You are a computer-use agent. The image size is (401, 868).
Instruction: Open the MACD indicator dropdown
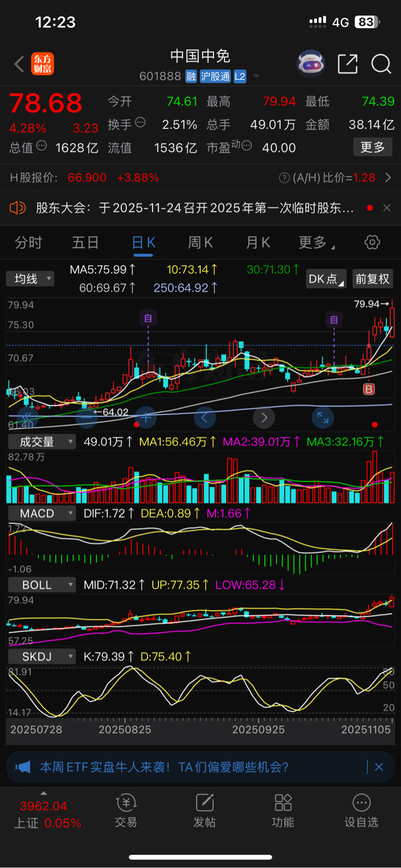pos(42,514)
